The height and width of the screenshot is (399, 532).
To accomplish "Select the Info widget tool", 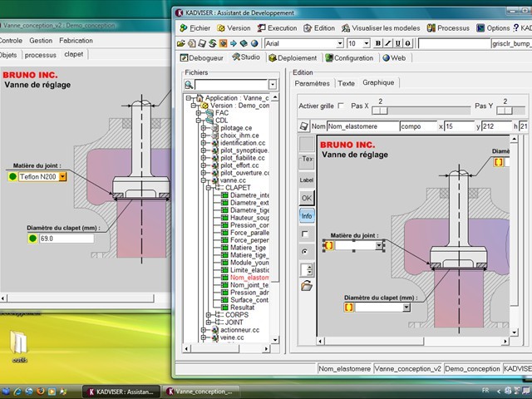I will (307, 216).
